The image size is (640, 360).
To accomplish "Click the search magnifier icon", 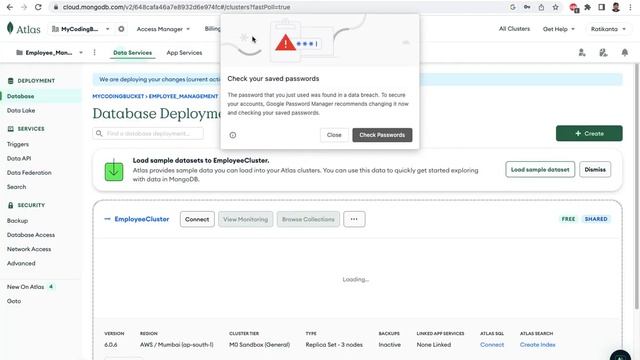I will pyautogui.click(x=99, y=133).
